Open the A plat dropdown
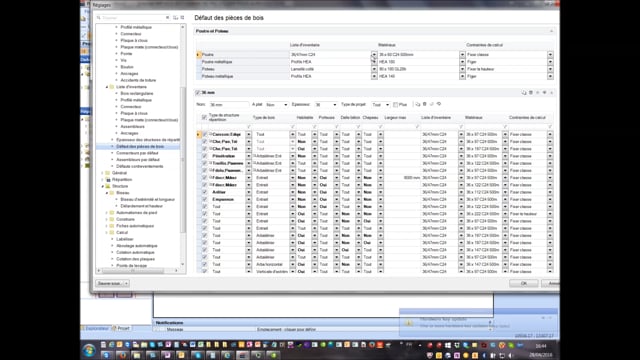Viewport: 640px width, 360px height. click(x=285, y=105)
